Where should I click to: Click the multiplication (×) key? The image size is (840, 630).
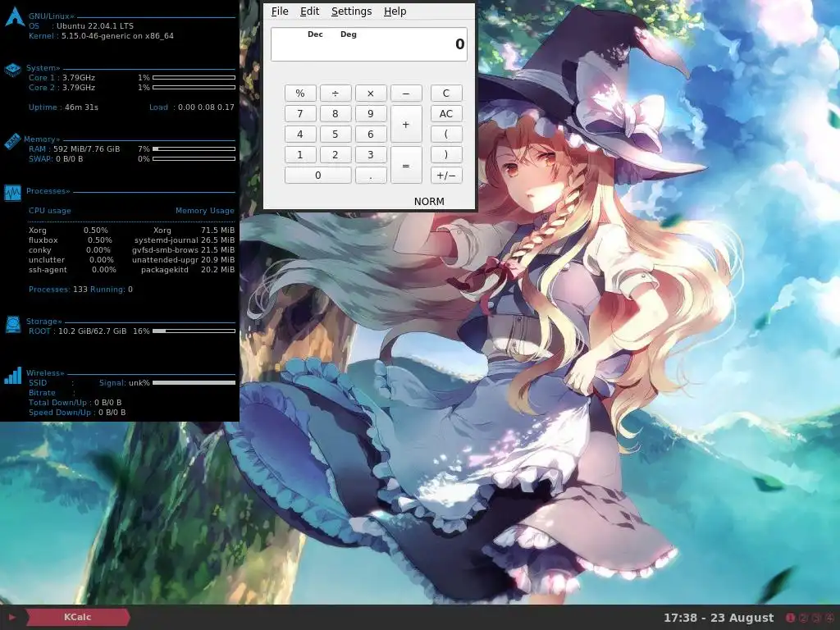click(371, 94)
